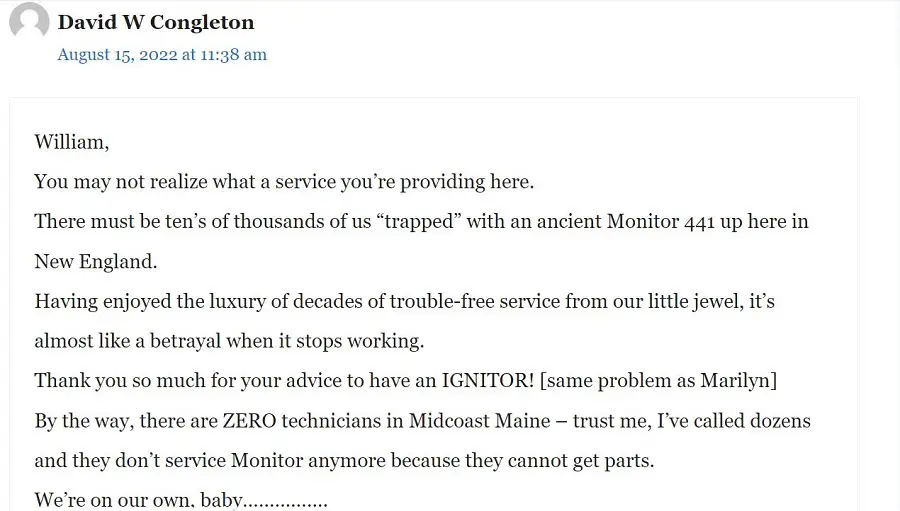Click the bracketed "same problem as Marilyn" text
The width and height of the screenshot is (900, 511).
tap(658, 381)
